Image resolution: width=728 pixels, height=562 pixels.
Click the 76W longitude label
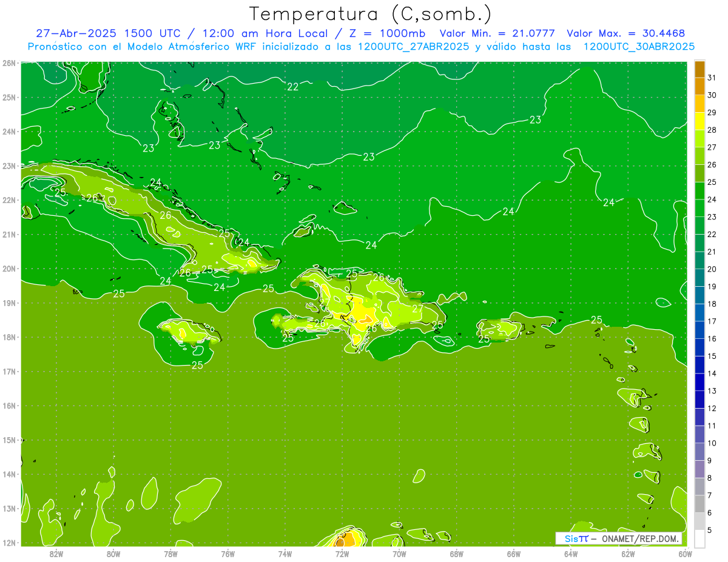228,554
